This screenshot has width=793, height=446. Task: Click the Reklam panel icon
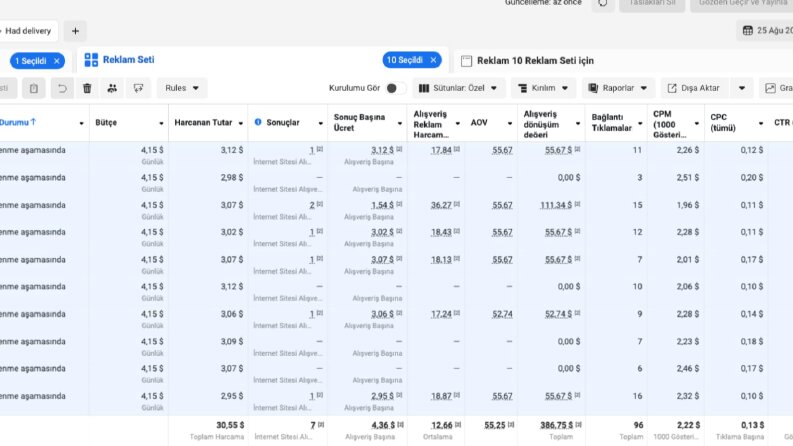466,61
